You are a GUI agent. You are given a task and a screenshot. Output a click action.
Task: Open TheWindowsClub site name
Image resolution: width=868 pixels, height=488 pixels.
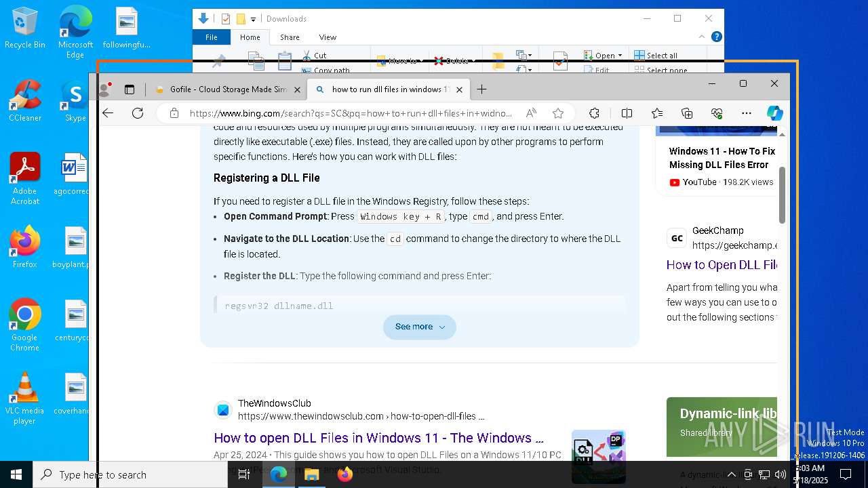click(274, 403)
